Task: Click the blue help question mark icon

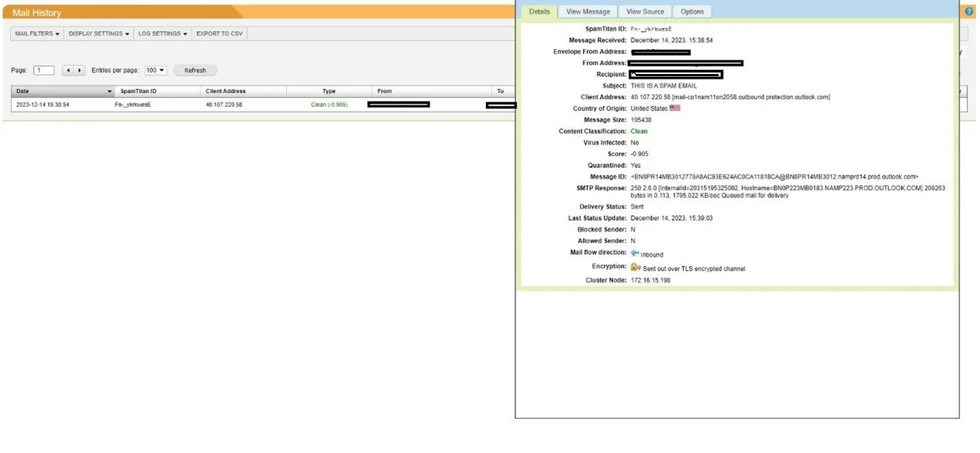Action: coord(969,12)
